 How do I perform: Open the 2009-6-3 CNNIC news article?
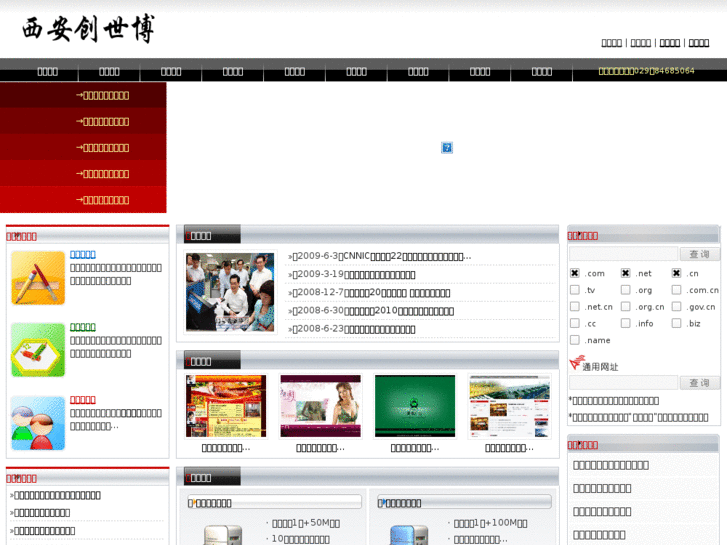[x=380, y=256]
